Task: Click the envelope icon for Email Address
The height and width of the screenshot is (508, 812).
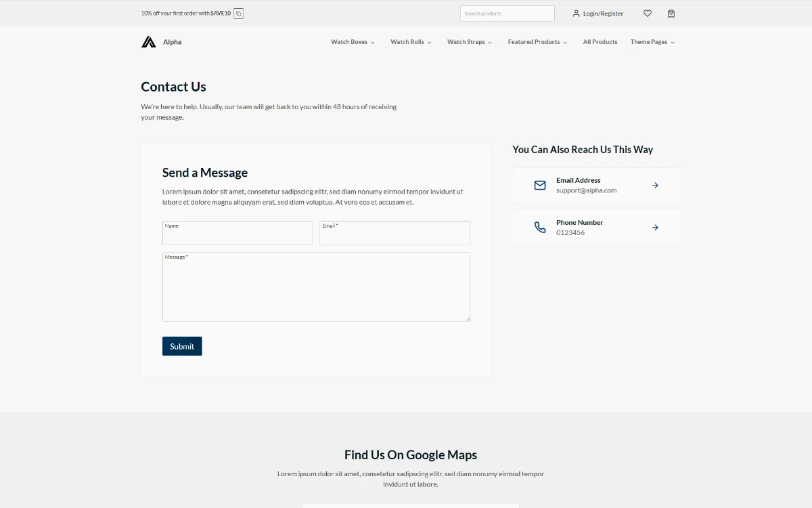Action: (540, 185)
